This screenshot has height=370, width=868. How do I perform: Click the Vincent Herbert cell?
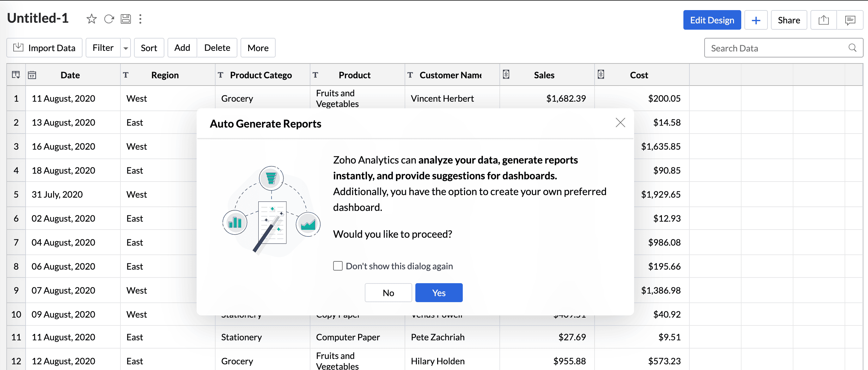(452, 98)
